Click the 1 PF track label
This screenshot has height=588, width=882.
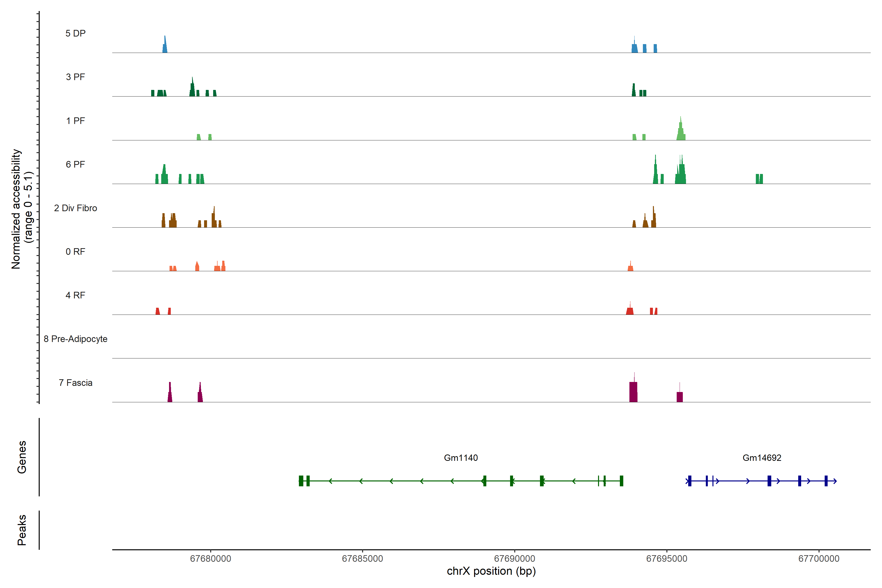[75, 121]
